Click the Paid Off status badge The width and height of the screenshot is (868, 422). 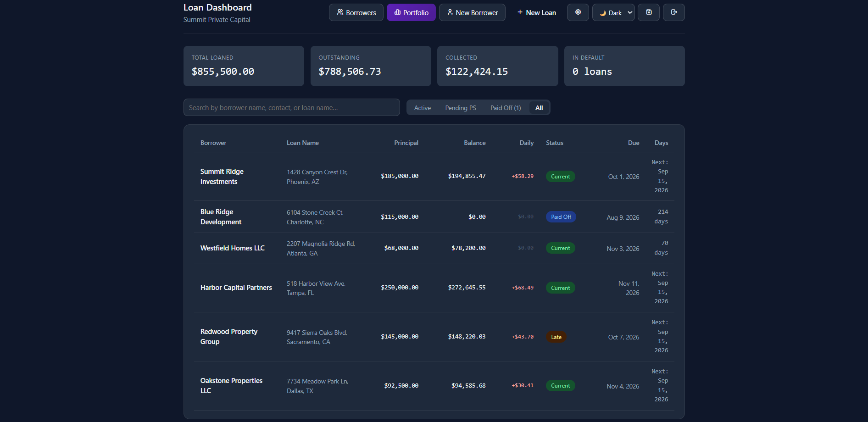tap(561, 217)
